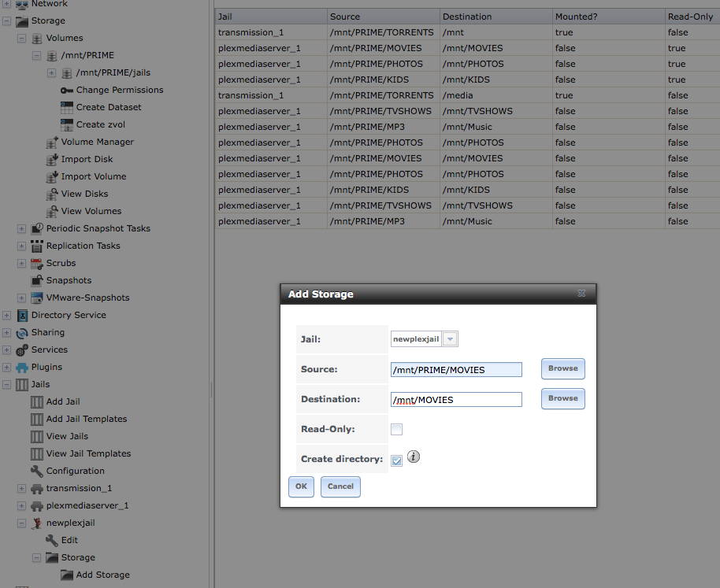Close the Add Storage dialog
The image size is (720, 588).
click(x=581, y=294)
